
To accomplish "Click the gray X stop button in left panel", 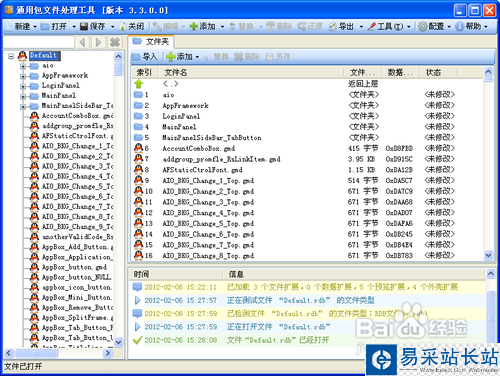I will (115, 42).
